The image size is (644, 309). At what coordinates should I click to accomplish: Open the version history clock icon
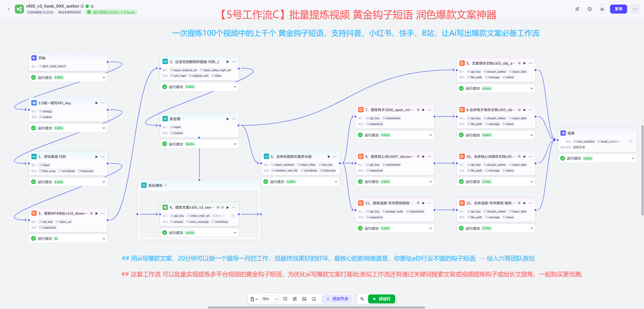(x=589, y=9)
